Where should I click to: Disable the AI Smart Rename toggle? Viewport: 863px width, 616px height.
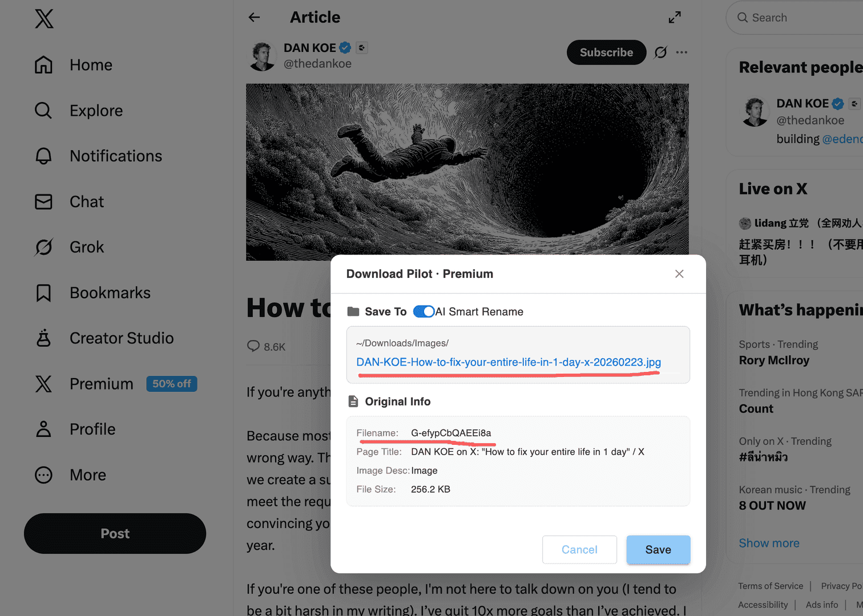(424, 311)
